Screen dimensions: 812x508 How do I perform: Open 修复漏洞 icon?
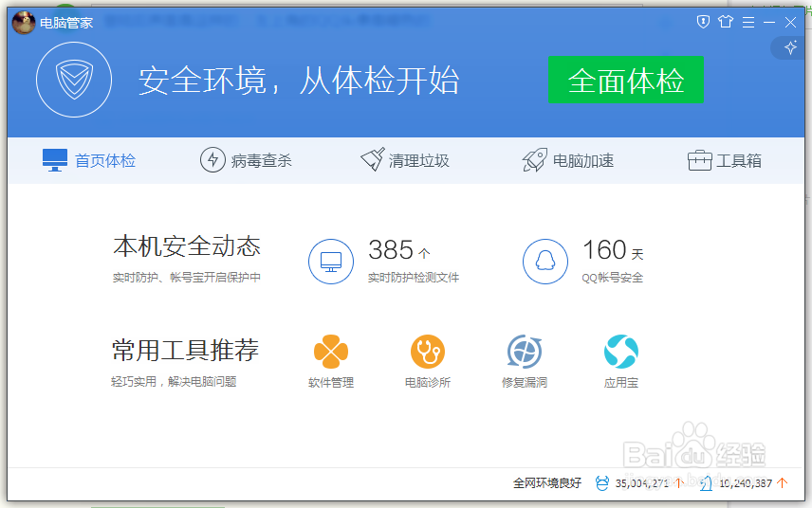click(524, 352)
